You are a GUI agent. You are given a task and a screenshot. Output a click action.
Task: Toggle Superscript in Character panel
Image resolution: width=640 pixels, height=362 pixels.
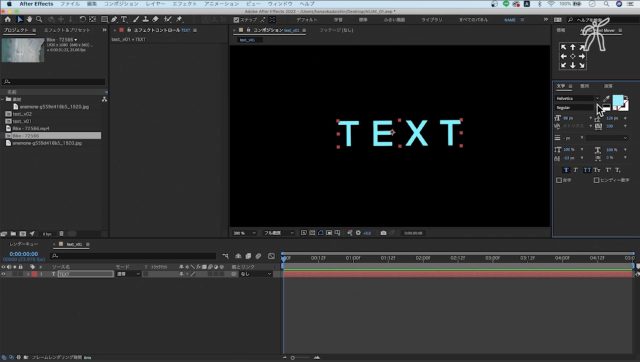608,170
